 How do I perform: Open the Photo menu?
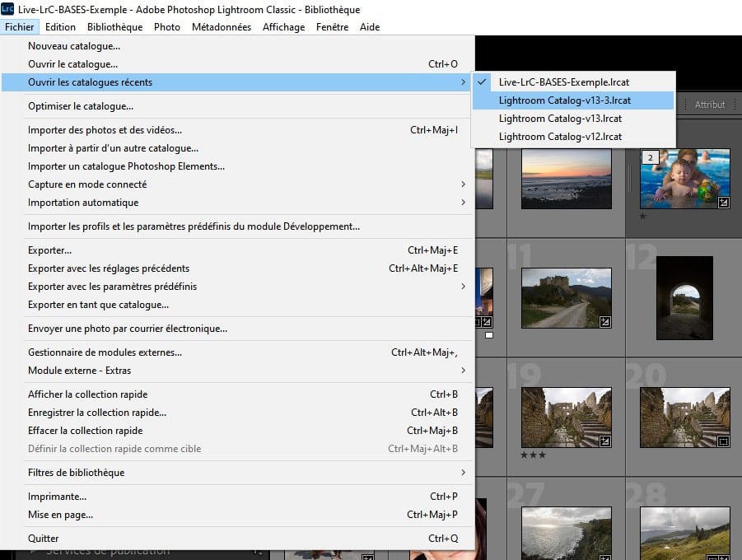tap(167, 27)
